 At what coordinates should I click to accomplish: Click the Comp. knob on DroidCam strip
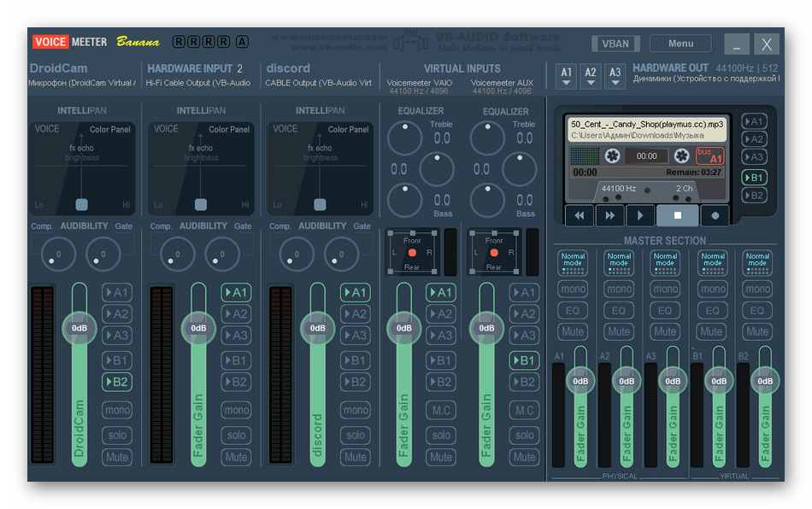pos(58,254)
